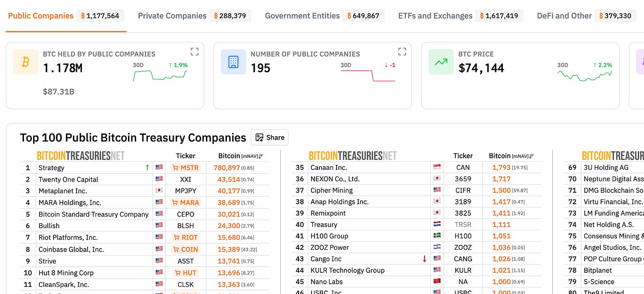Click the XXI ticker cell

tap(186, 179)
